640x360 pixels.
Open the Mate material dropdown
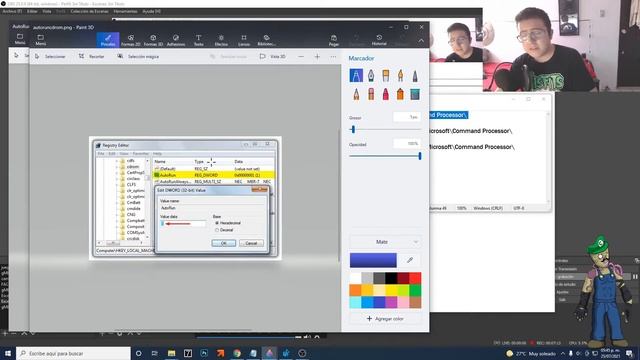click(x=384, y=242)
